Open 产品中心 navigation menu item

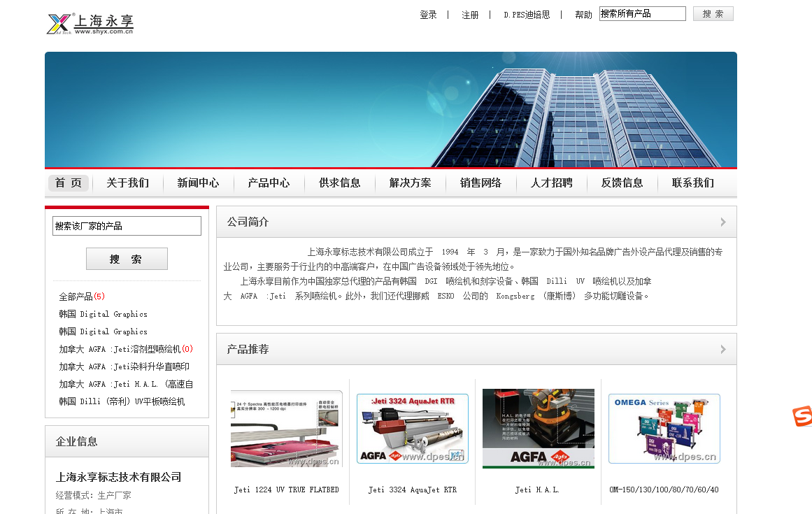tap(269, 183)
